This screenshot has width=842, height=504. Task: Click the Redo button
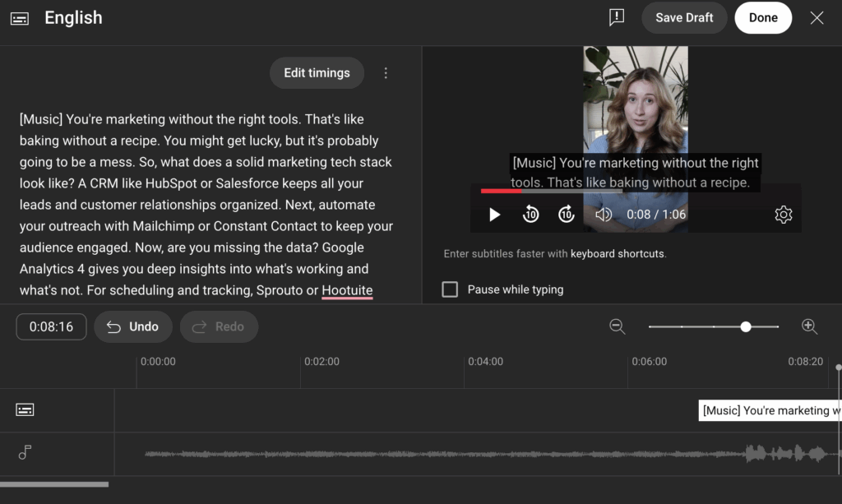219,327
